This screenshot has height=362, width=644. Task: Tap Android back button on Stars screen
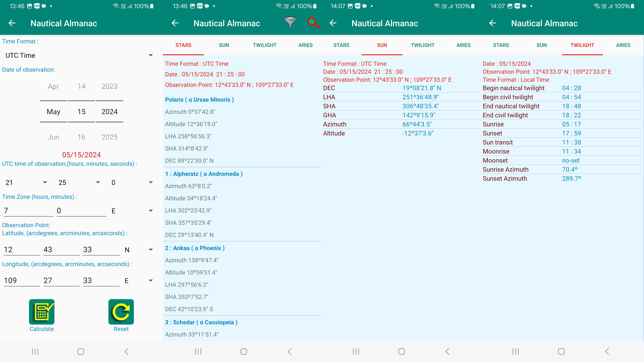tap(290, 351)
